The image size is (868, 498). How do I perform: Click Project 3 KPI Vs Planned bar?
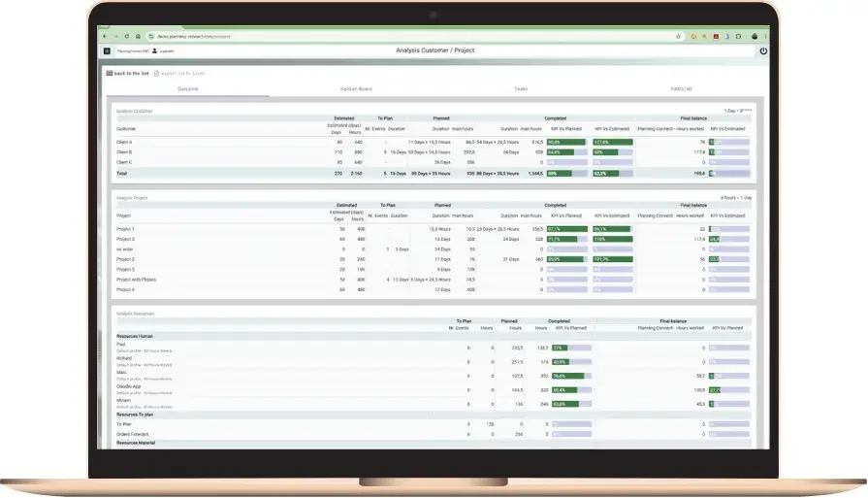566,240
